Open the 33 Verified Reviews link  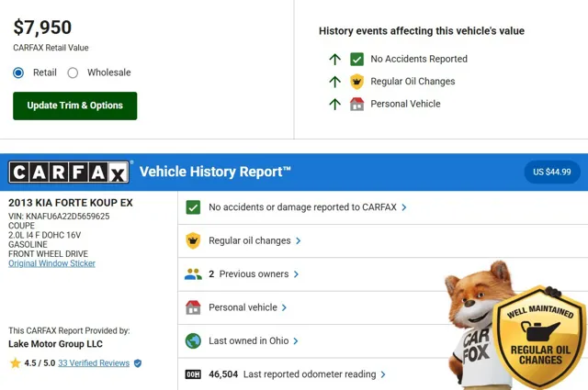point(94,363)
